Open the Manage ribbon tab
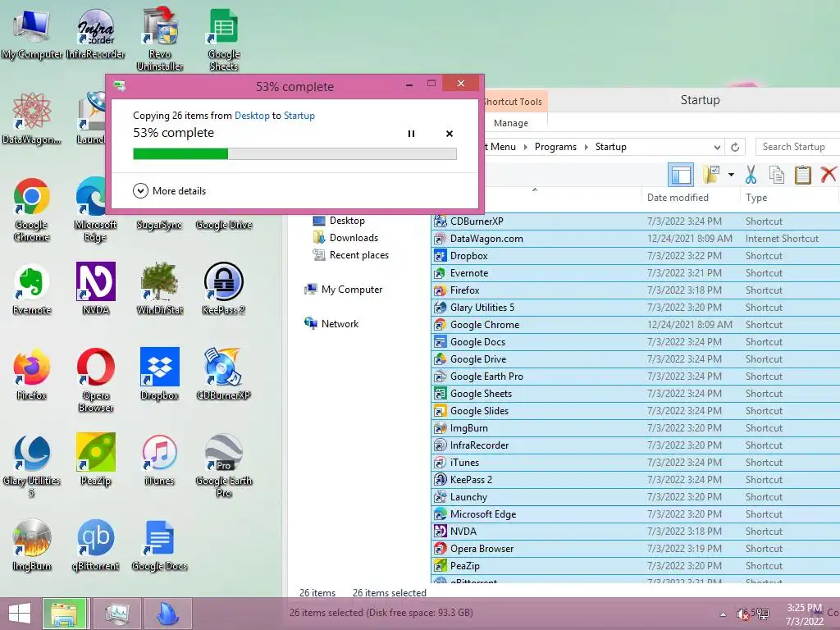Viewport: 840px width, 630px height. (510, 123)
